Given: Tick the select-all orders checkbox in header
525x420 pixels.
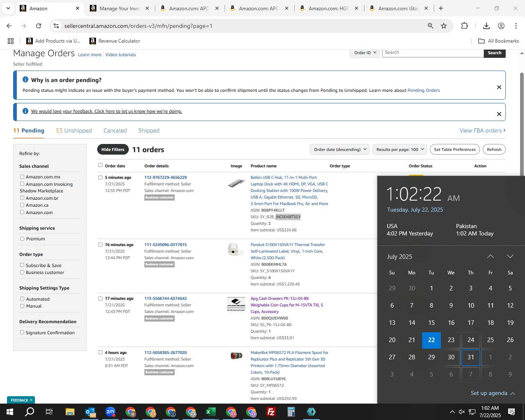Looking at the screenshot, I should 100,165.
